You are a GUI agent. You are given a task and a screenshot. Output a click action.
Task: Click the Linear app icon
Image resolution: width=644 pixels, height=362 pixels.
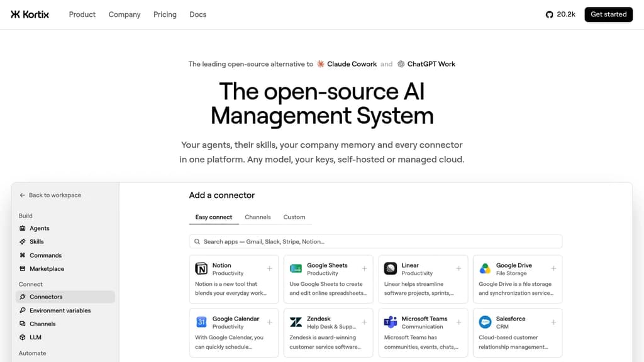(x=390, y=269)
